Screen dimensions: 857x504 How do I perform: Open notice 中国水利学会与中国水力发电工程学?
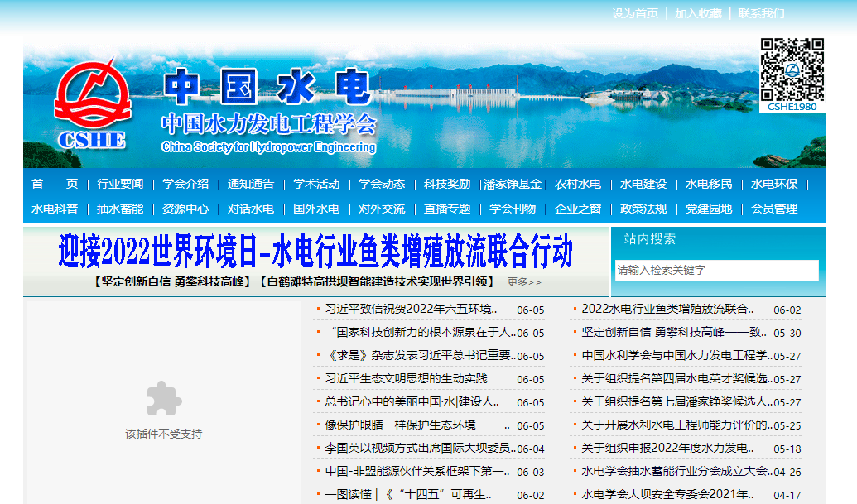point(677,356)
